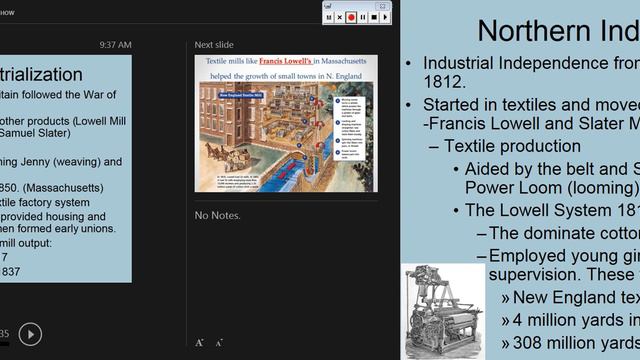Click the 'Next slide' label

pyautogui.click(x=214, y=45)
